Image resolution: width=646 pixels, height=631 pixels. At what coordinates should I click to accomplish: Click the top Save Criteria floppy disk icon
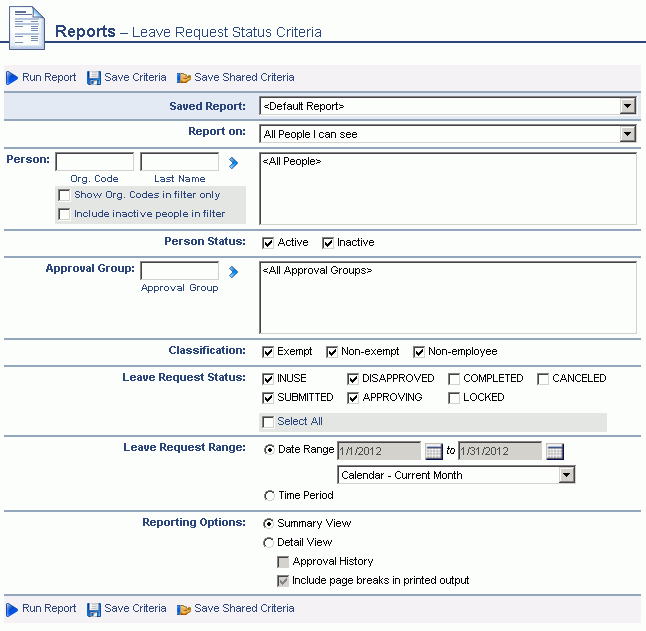(x=94, y=78)
